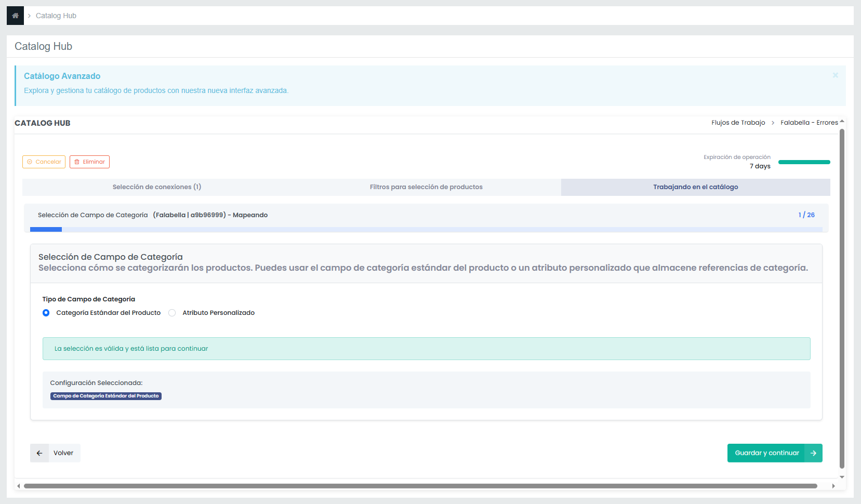Click the operation expiration progress bar
Viewport: 861px width, 504px height.
[804, 162]
